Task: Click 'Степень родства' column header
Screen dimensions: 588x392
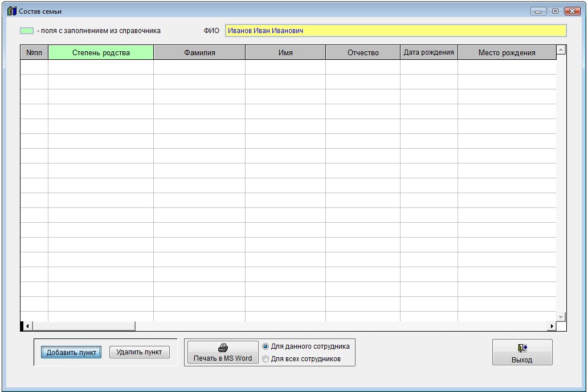Action: click(x=101, y=52)
